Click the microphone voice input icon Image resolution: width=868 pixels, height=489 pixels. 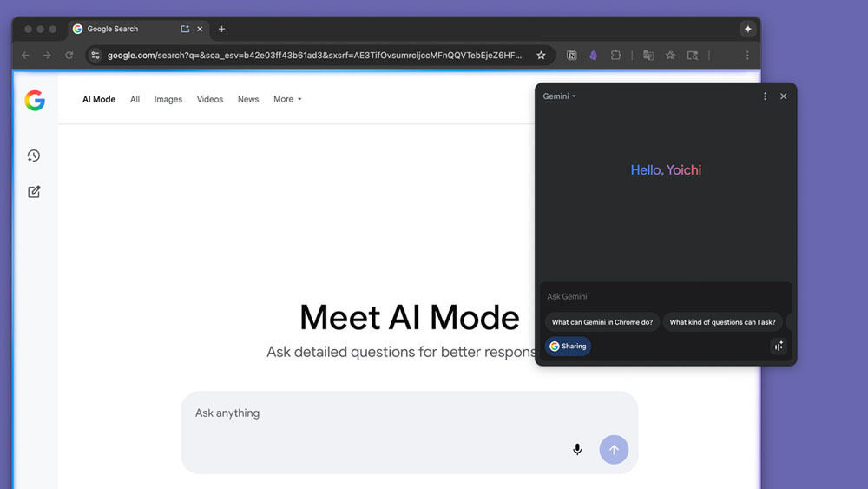(x=577, y=449)
